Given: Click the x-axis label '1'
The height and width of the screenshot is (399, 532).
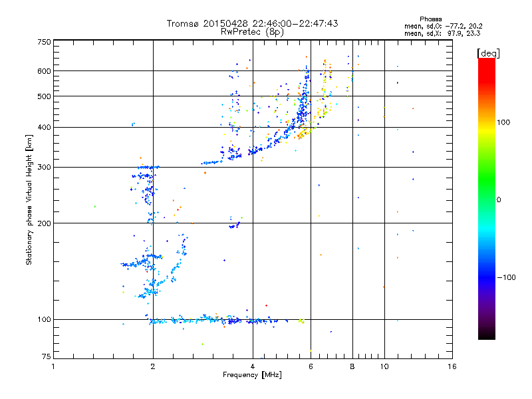Looking at the screenshot, I should pos(53,366).
